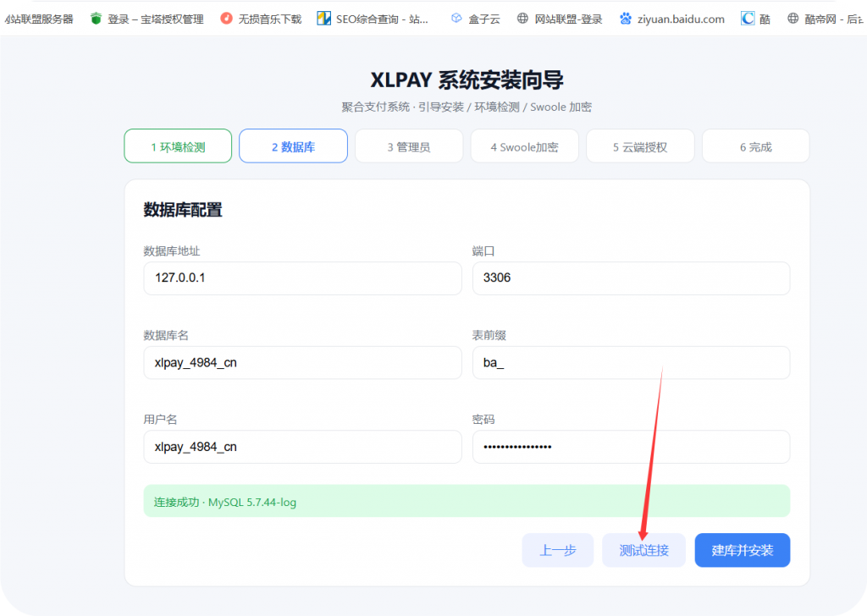Click the ziyuan.baidu.com paw icon
This screenshot has width=867, height=616.
click(626, 19)
